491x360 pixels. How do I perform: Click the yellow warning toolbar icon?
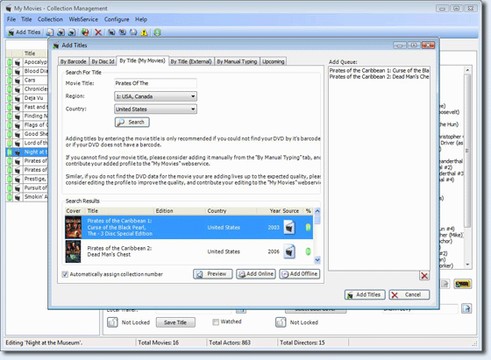click(x=144, y=32)
